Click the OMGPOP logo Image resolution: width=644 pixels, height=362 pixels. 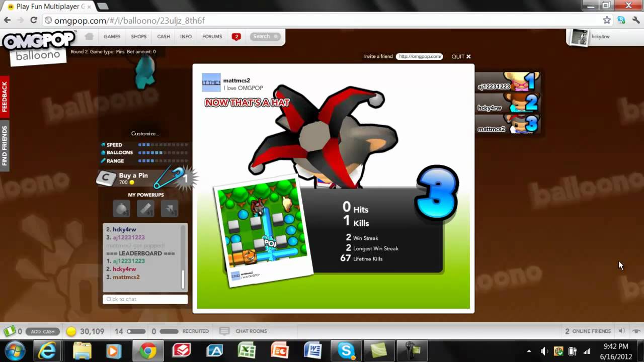tap(39, 41)
